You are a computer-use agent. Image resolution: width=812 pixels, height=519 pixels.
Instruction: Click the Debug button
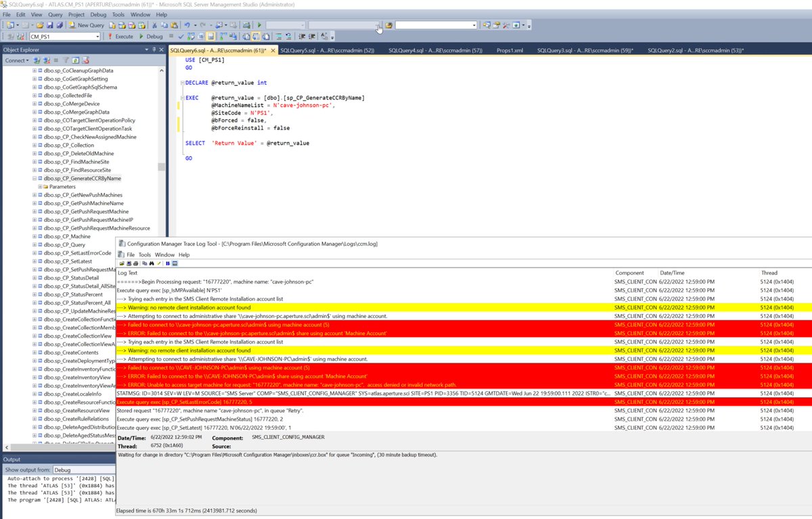tap(154, 36)
